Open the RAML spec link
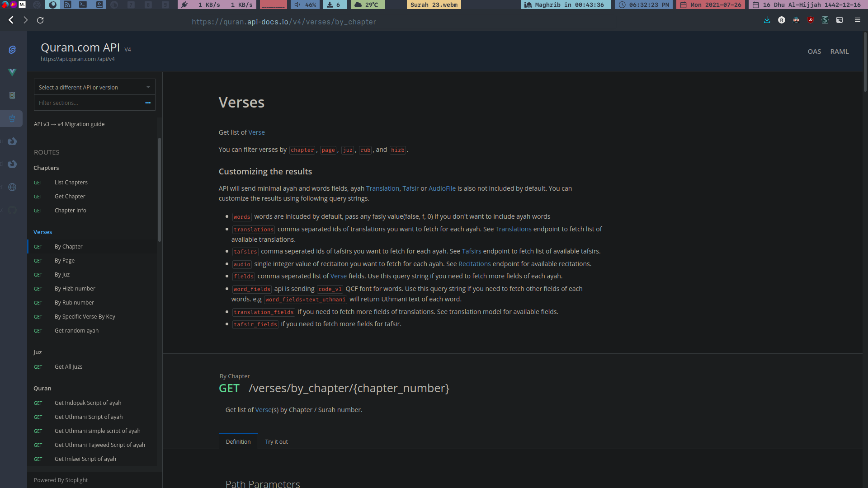The height and width of the screenshot is (488, 868). (840, 52)
